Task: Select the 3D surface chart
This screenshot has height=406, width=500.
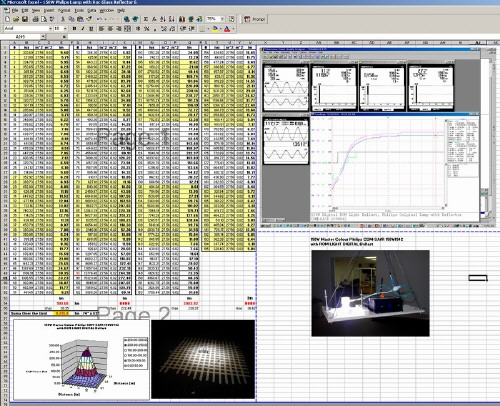Action: pos(81,360)
